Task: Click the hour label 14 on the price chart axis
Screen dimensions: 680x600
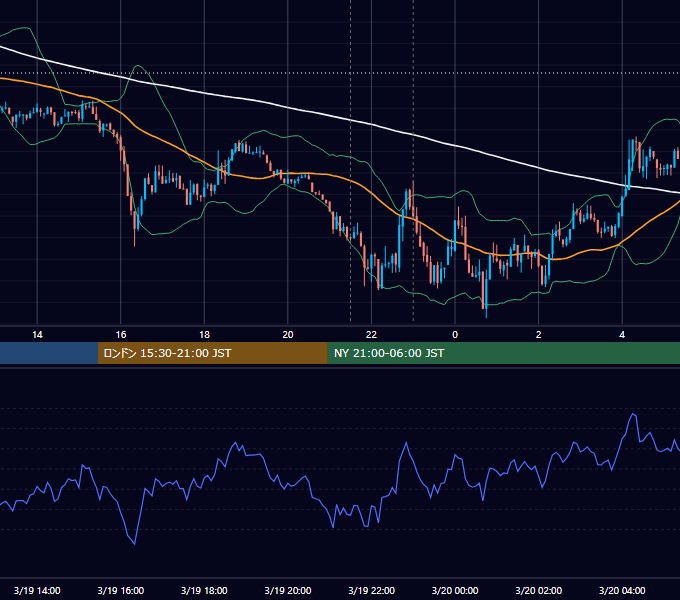Action: (x=37, y=335)
